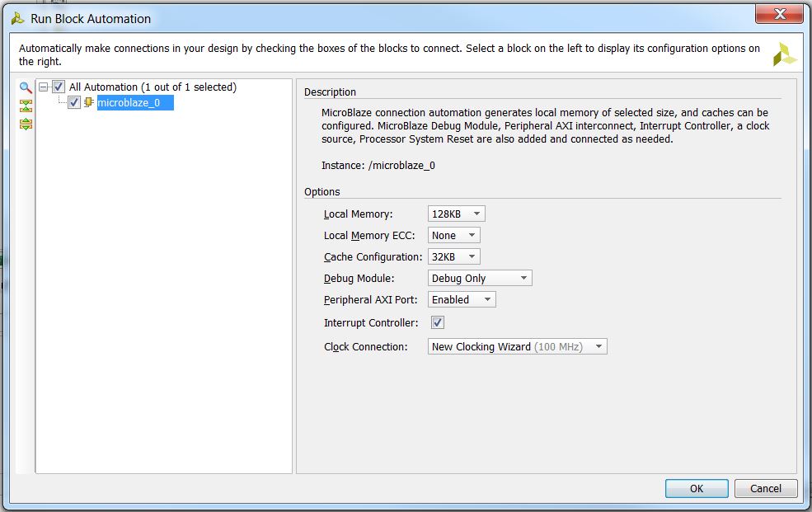Click the Description section heading

point(330,92)
